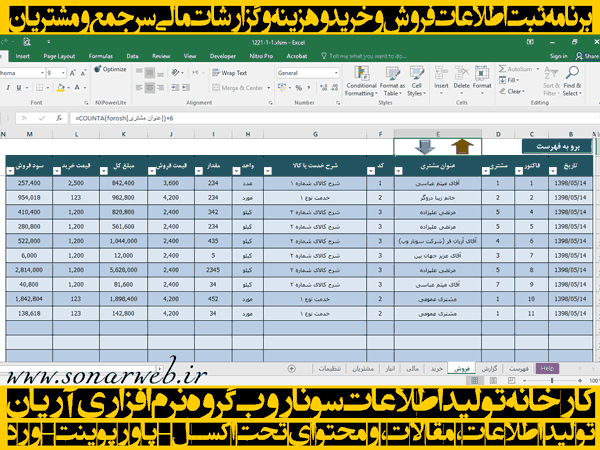600x450 pixels.
Task: Toggle Underline formatting
Action: [19, 88]
